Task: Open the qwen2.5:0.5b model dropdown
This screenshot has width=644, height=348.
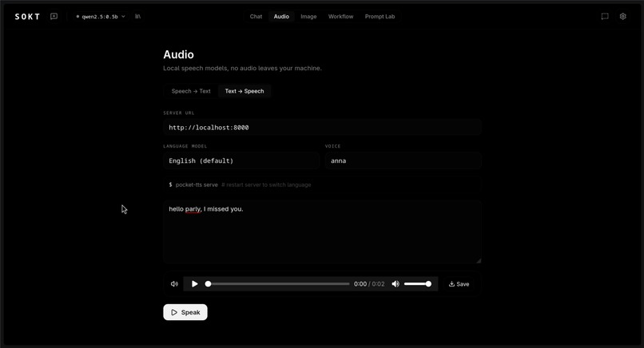Action: tap(101, 17)
